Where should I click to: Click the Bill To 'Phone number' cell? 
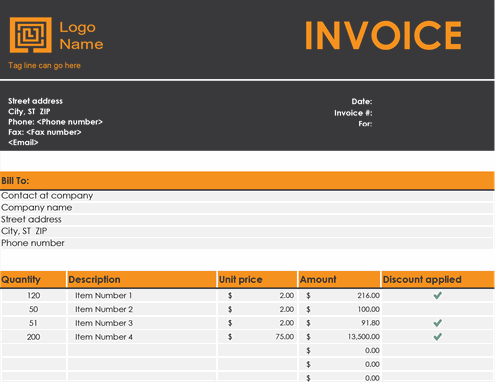pyautogui.click(x=247, y=243)
